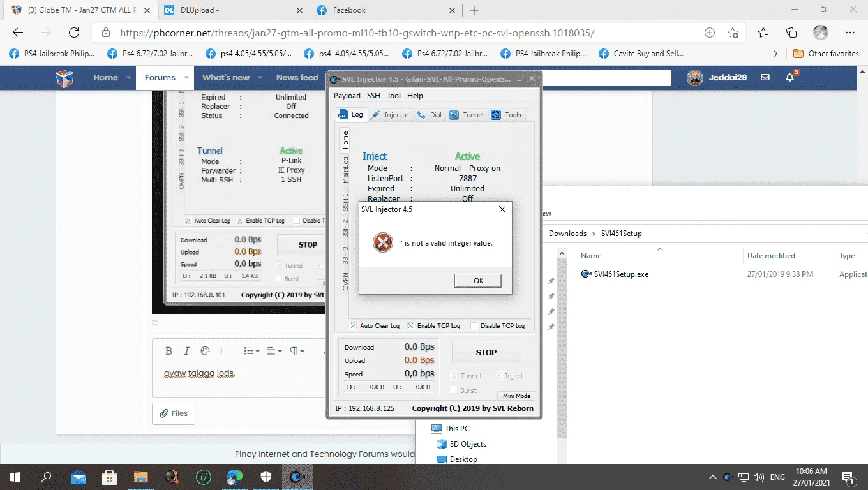This screenshot has width=868, height=490.
Task: Expand the Home menu arrow on forum navbar
Action: [x=128, y=78]
